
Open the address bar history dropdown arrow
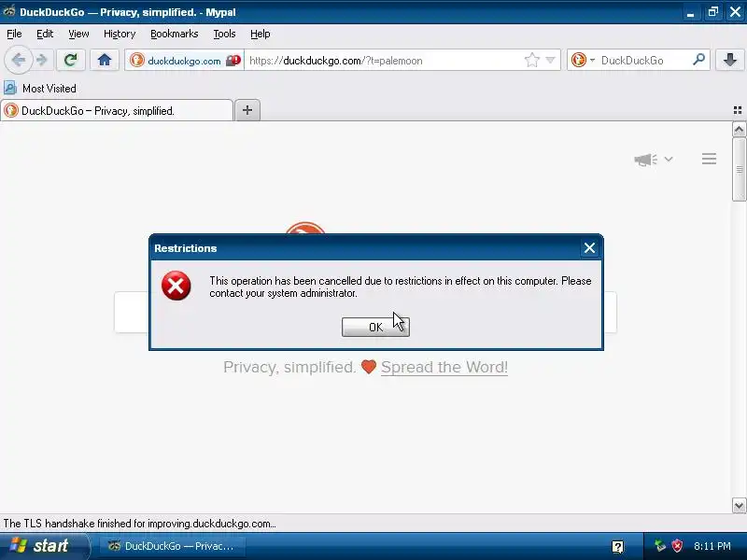pos(550,61)
